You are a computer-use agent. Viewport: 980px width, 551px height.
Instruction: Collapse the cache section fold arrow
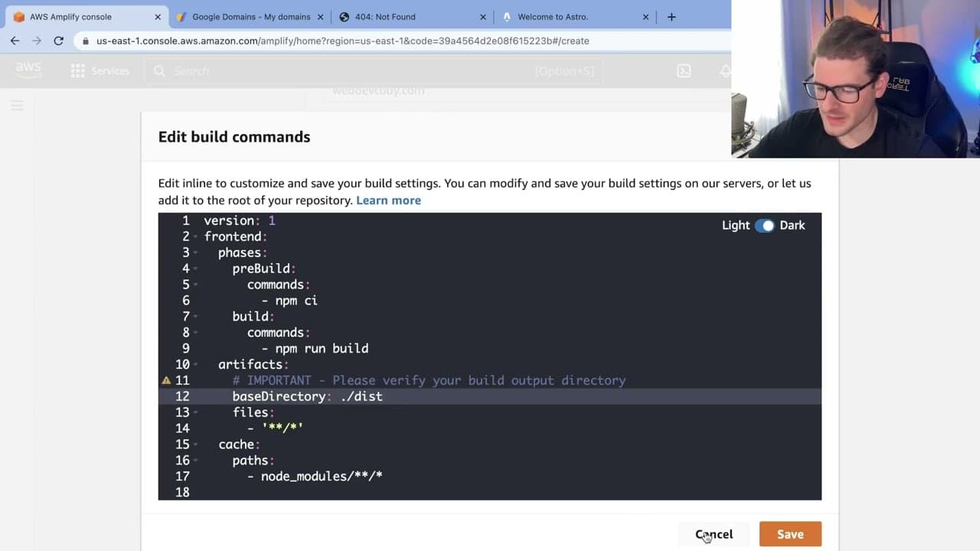196,445
